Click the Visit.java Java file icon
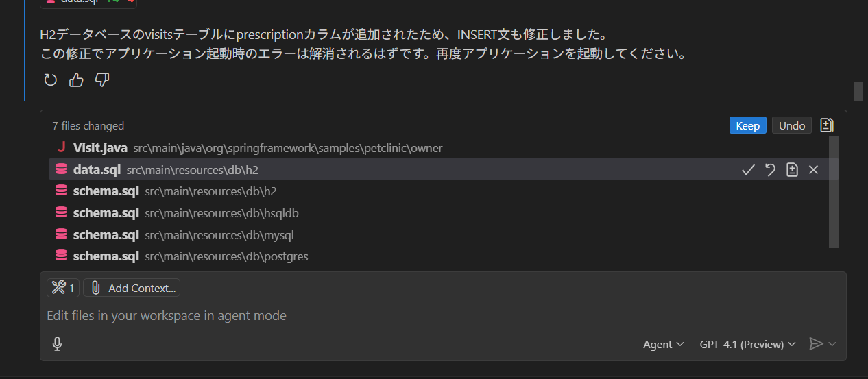868x379 pixels. (x=61, y=147)
